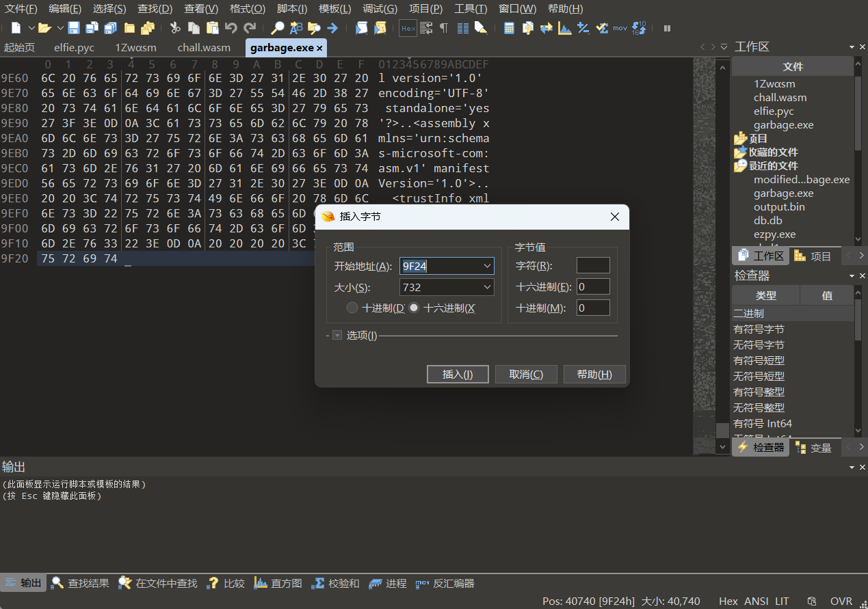
Task: Open Find with the magnifier icon
Action: [x=278, y=28]
